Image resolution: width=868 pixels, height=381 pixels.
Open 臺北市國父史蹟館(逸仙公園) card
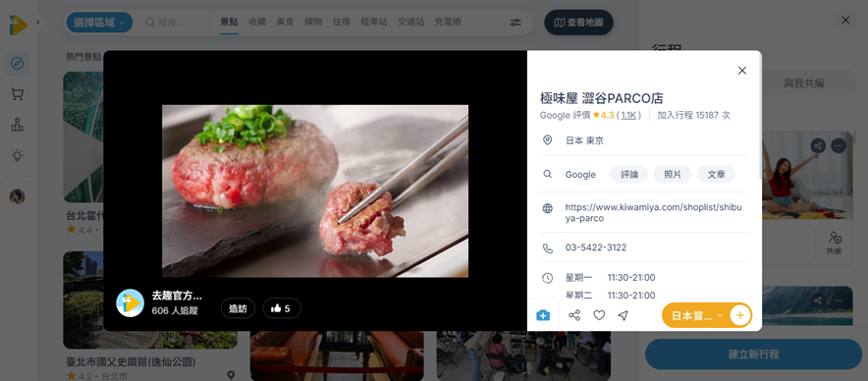(x=150, y=316)
